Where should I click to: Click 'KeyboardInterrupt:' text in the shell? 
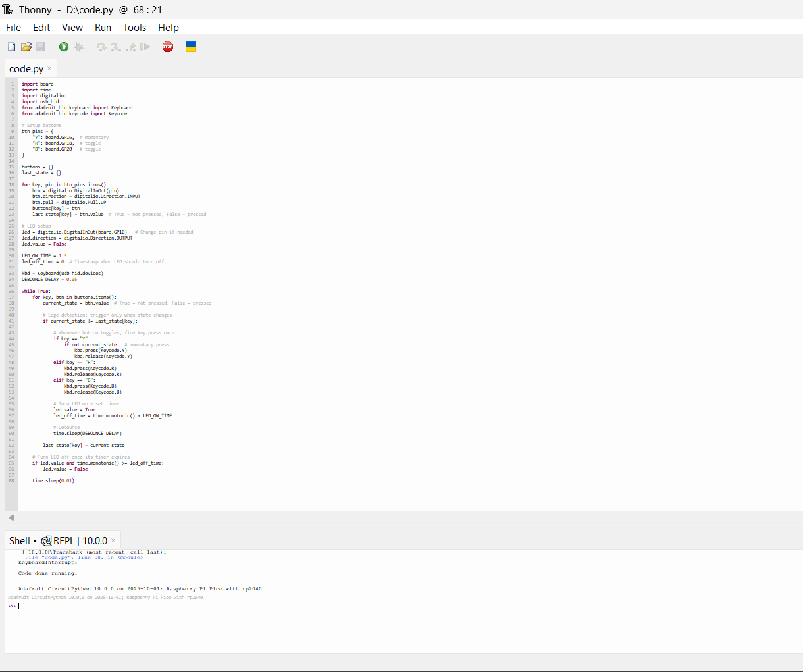coord(47,563)
